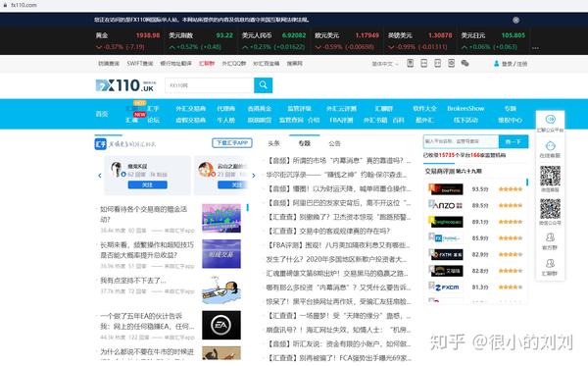Click the left carousel arrow in user cards
Viewport: 588px width, 366px height.
pos(99,176)
